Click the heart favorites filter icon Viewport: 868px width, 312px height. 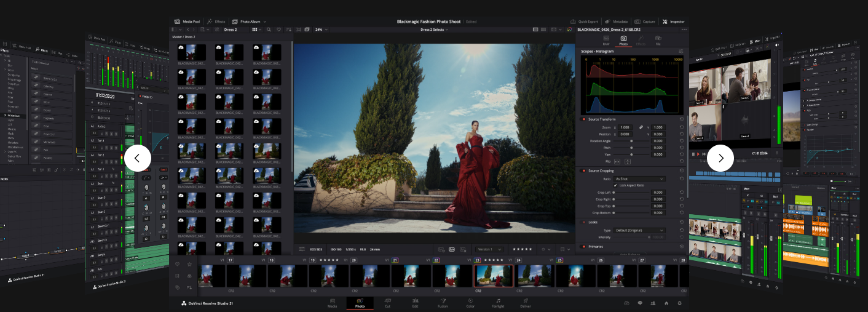tap(278, 30)
